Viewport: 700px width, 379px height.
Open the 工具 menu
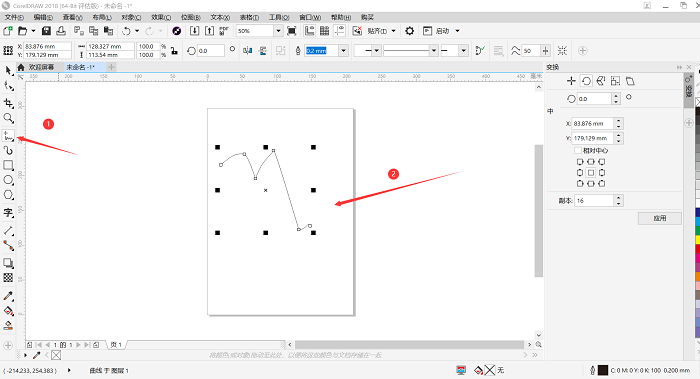point(279,17)
